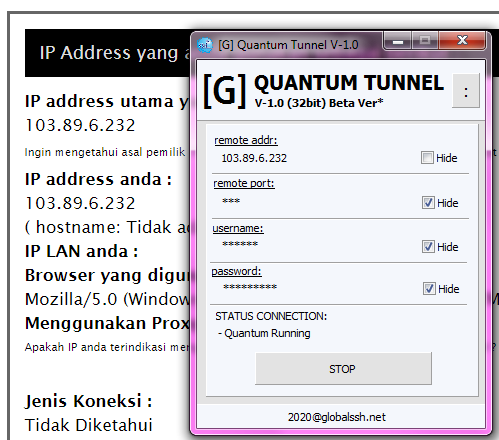Click the [G] logo in header

click(224, 91)
